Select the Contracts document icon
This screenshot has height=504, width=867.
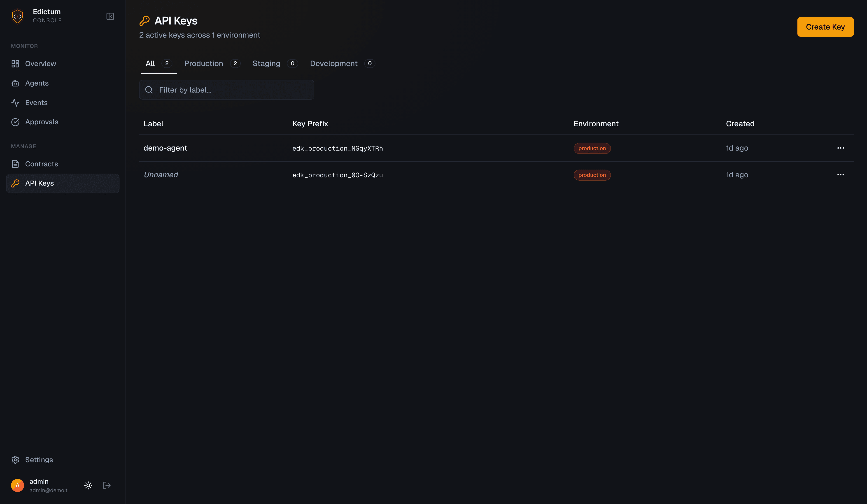(x=16, y=164)
